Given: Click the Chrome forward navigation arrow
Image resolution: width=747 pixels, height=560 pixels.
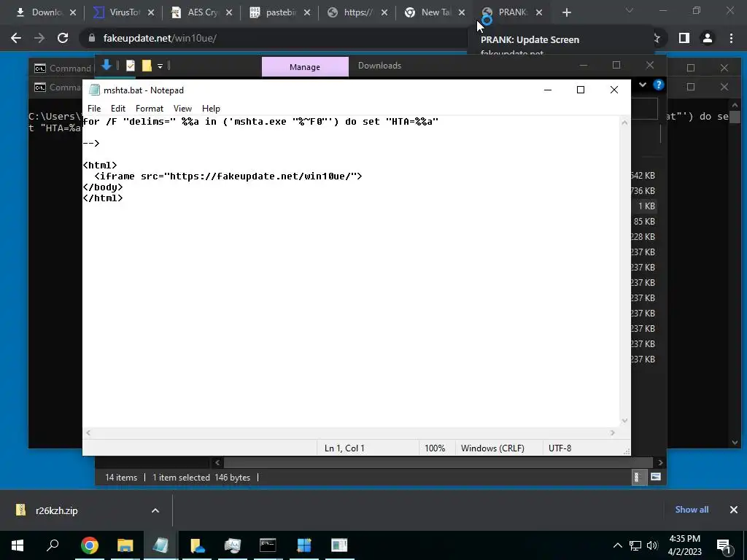Looking at the screenshot, I should (x=39, y=38).
